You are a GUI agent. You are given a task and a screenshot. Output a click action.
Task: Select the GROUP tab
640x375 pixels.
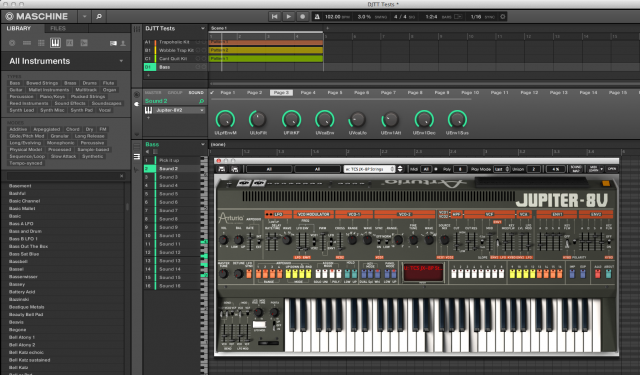click(x=175, y=93)
